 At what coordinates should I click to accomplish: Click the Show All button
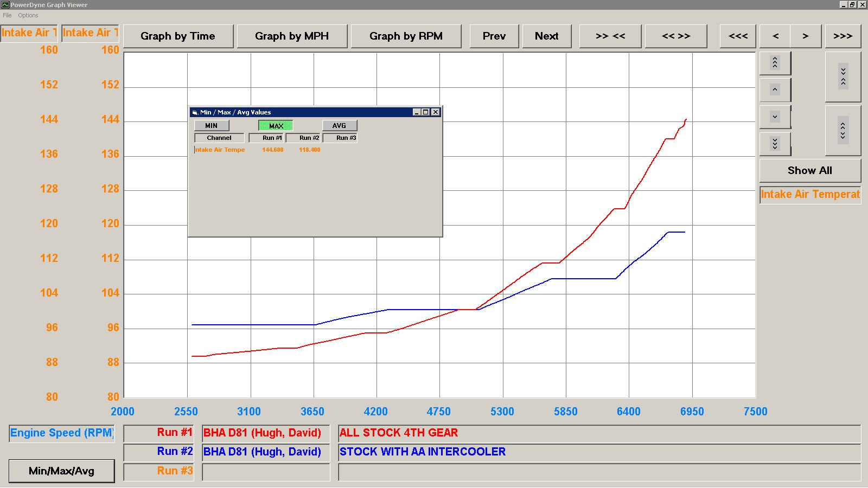(809, 171)
